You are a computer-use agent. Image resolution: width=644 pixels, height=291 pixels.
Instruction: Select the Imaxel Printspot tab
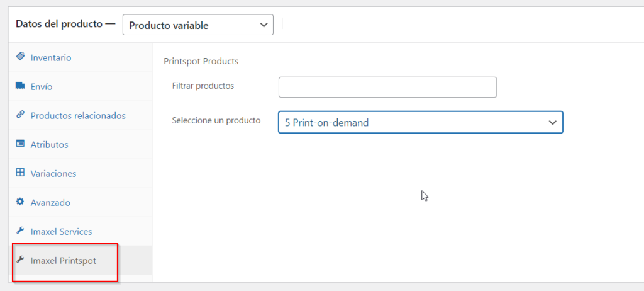tap(80, 261)
